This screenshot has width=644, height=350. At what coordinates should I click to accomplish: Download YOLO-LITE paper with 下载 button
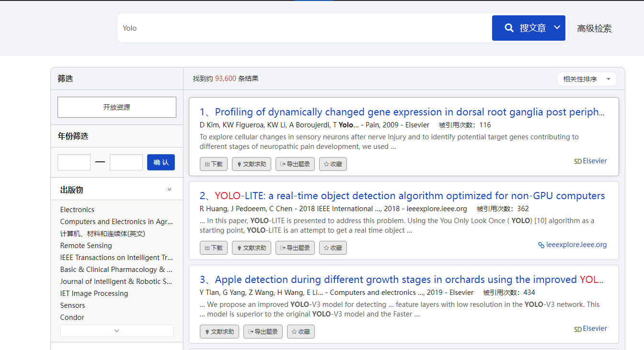pos(214,248)
